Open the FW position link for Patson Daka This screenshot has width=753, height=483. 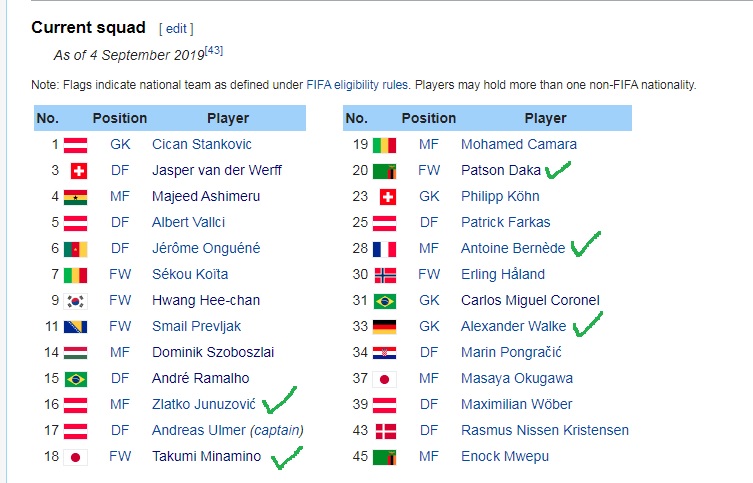click(x=429, y=170)
